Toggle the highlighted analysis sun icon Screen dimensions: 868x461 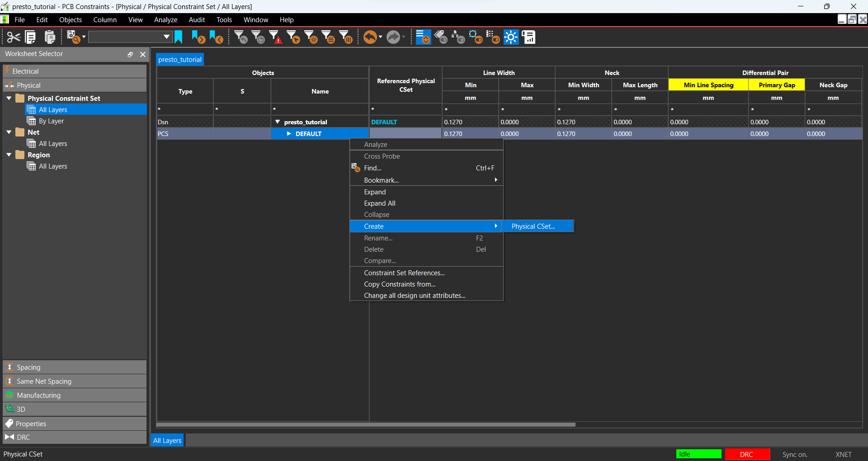511,37
